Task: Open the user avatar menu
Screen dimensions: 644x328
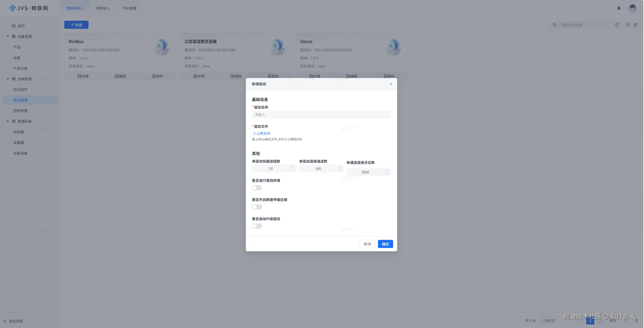Action: (x=632, y=8)
